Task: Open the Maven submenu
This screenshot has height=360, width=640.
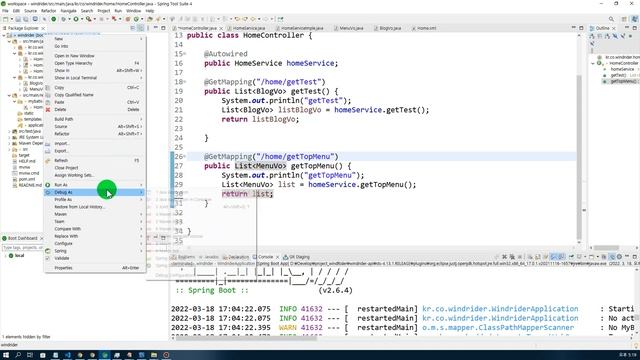Action: [95, 214]
